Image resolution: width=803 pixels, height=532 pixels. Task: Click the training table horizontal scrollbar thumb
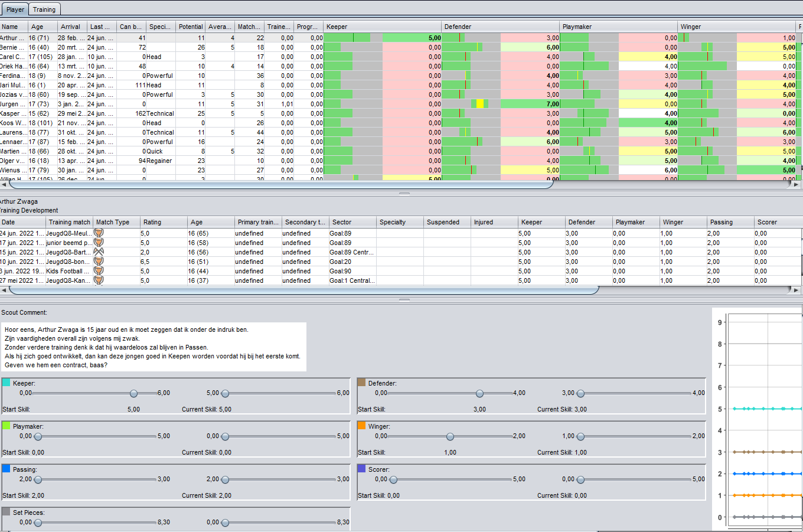click(303, 290)
